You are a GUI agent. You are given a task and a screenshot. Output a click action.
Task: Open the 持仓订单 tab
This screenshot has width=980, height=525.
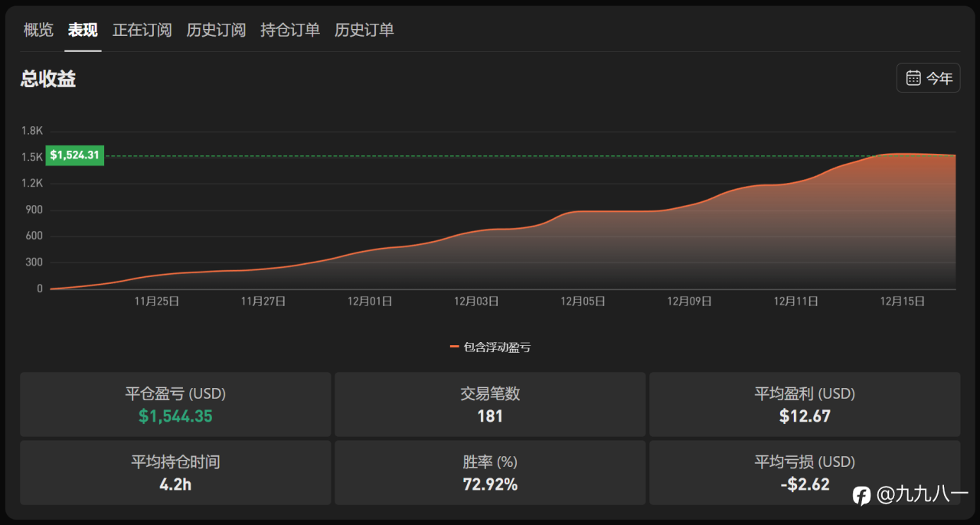tap(290, 30)
